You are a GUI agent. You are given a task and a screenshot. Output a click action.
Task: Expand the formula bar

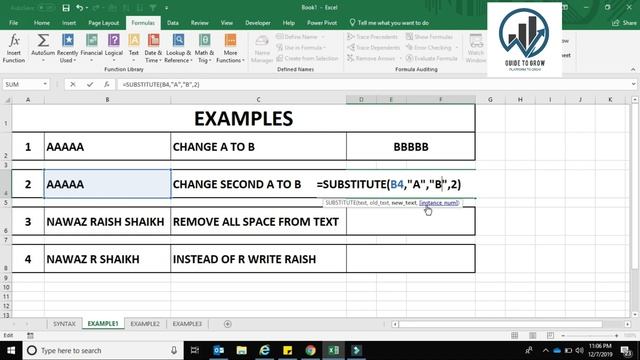point(633,84)
